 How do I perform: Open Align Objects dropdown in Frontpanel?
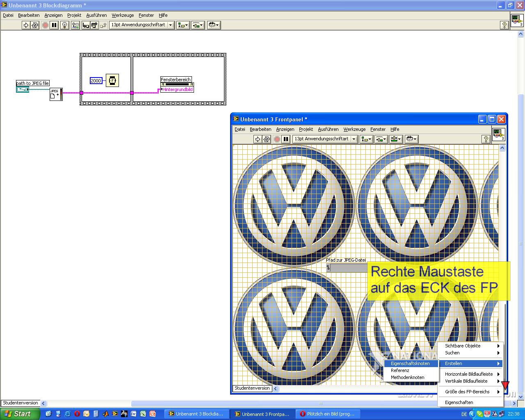click(x=366, y=139)
